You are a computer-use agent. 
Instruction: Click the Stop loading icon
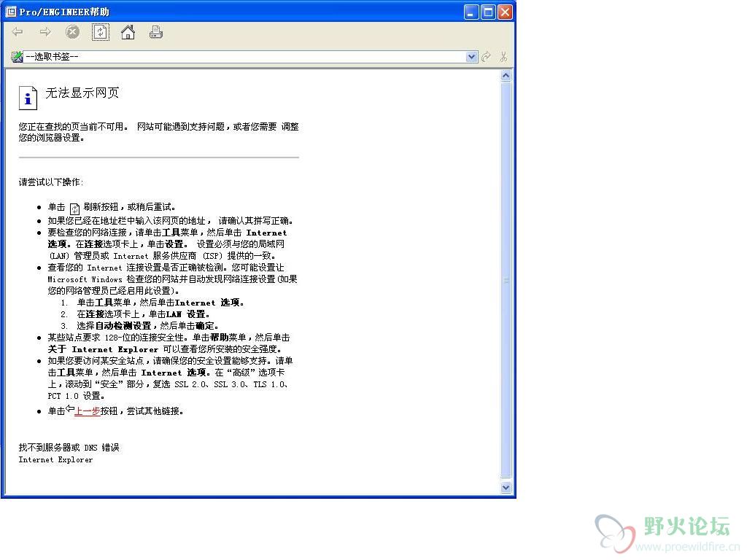[72, 32]
